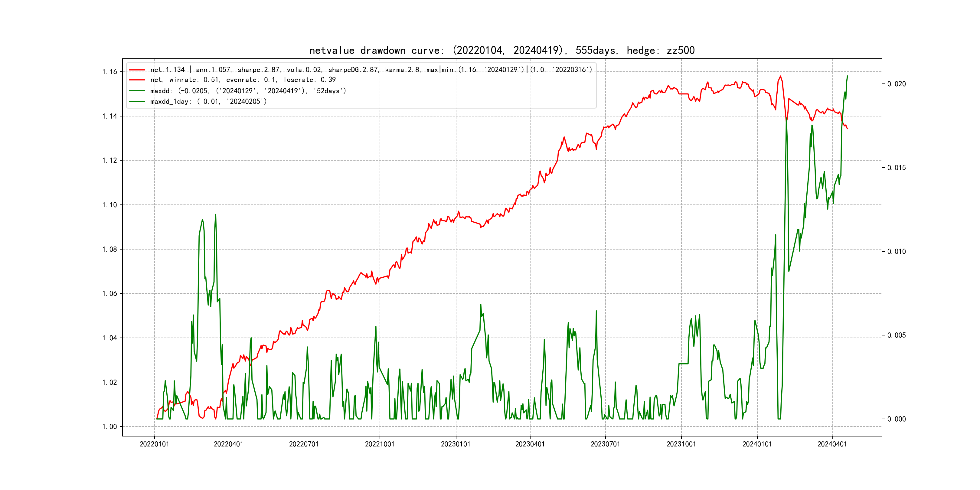Image resolution: width=980 pixels, height=490 pixels.
Task: Select legend text showing winrate 0.51
Action: [243, 80]
